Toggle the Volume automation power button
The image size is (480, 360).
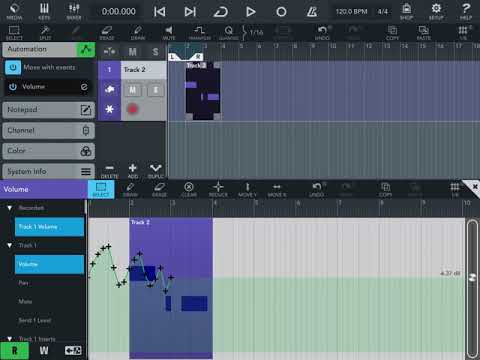coord(13,87)
